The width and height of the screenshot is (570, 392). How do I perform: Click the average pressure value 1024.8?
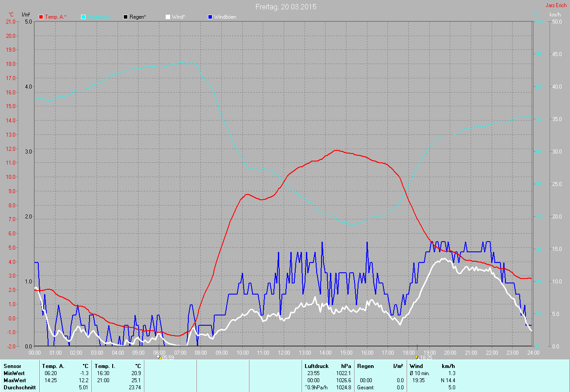pyautogui.click(x=343, y=388)
